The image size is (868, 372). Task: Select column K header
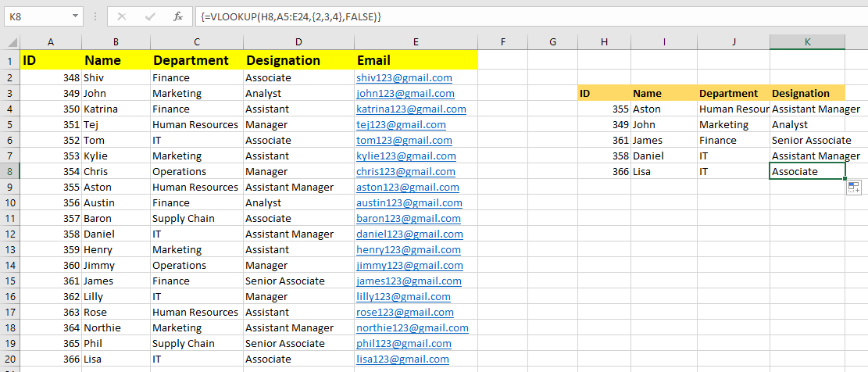pos(806,42)
